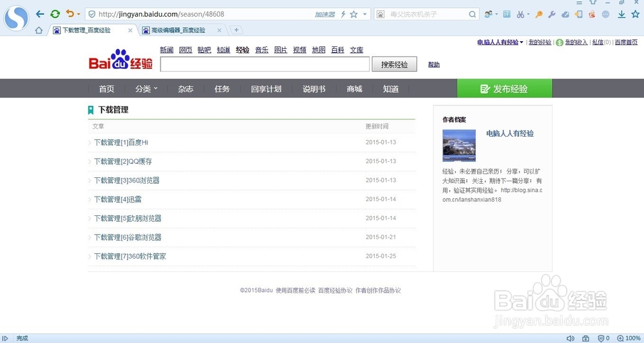Image resolution: width=644 pixels, height=343 pixels.
Task: Open article 下载管理[1]百度Hi
Action: pyautogui.click(x=121, y=142)
